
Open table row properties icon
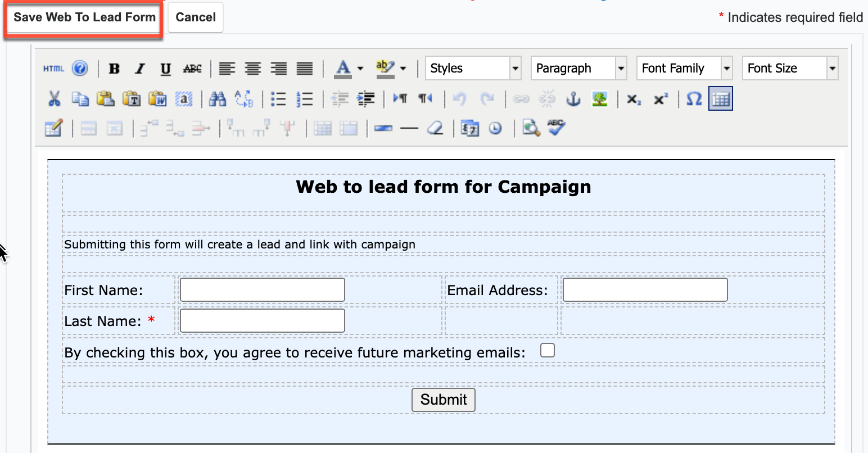click(x=89, y=129)
